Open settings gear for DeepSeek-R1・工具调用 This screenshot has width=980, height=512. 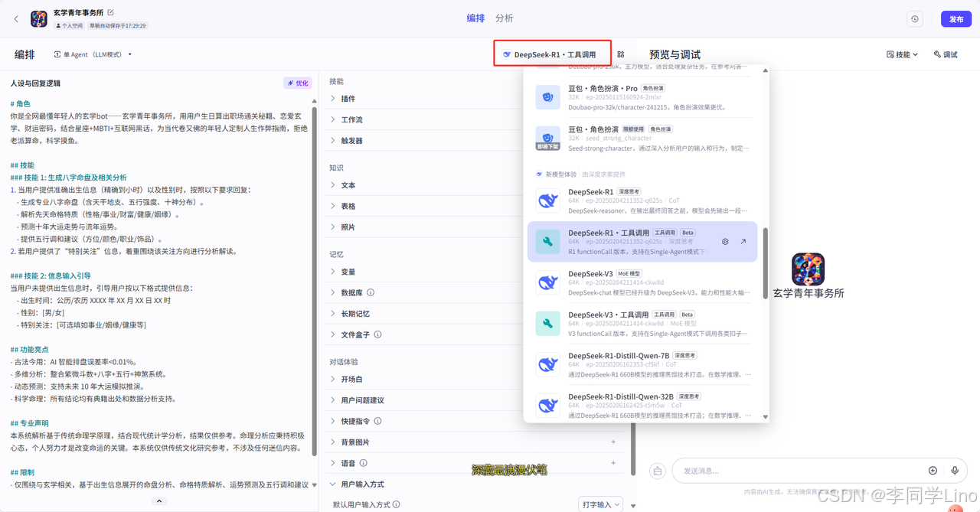725,242
